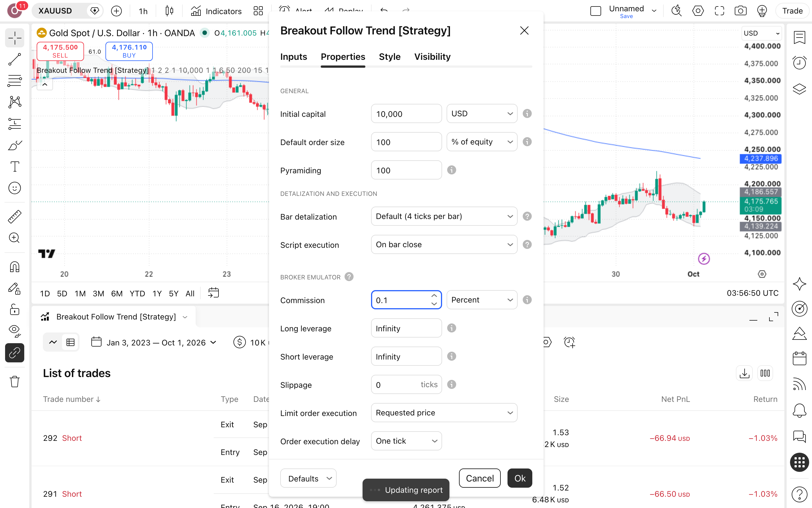
Task: Activate the zoom in tool
Action: coord(15,238)
